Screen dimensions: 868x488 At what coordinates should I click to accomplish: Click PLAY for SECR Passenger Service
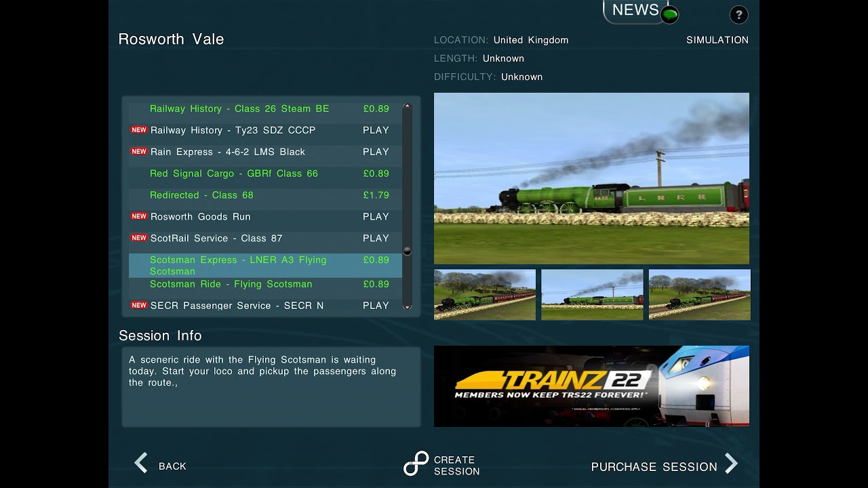[x=376, y=306]
